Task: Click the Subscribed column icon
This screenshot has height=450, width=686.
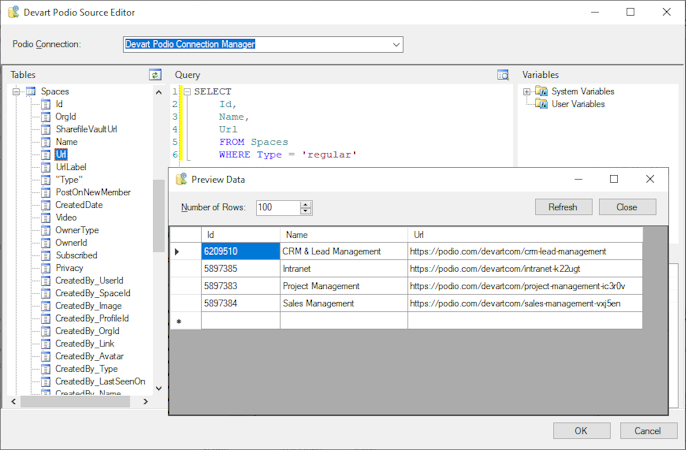Action: coord(45,255)
